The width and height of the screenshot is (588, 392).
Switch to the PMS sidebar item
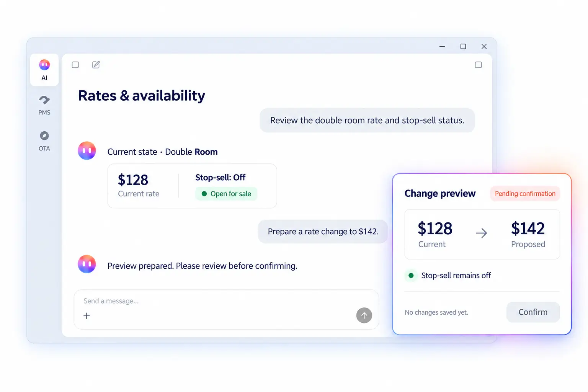point(44,105)
